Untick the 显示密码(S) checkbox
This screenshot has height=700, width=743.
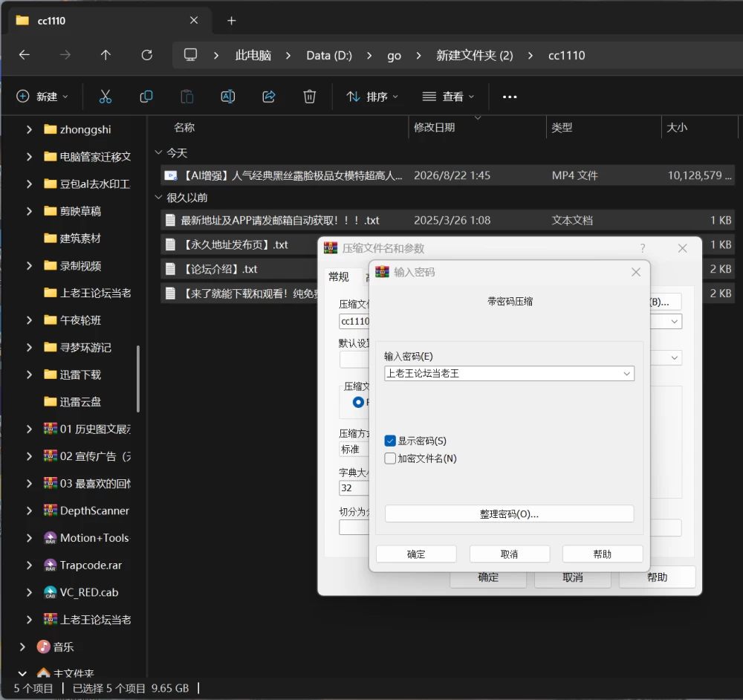click(390, 441)
